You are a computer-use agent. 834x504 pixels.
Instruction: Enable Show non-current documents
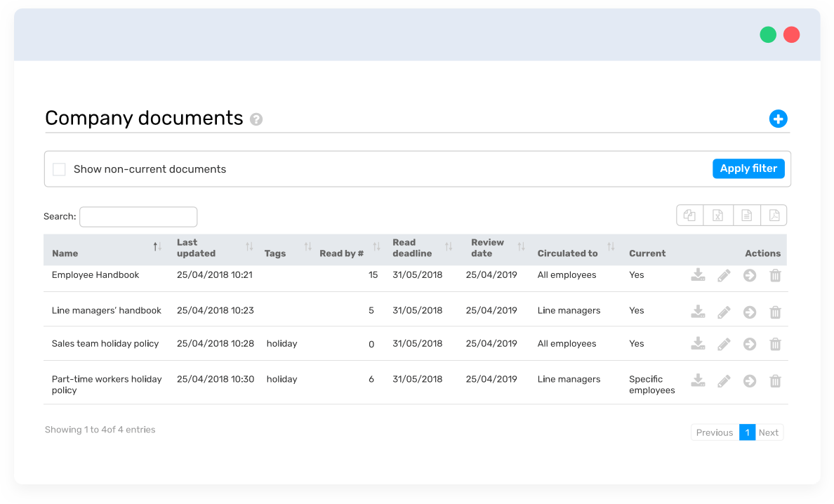tap(59, 168)
